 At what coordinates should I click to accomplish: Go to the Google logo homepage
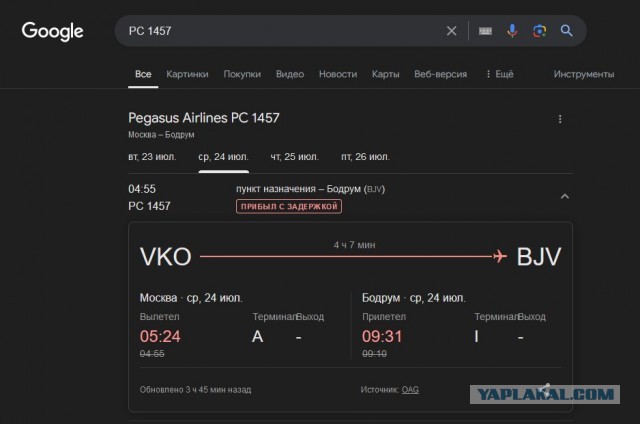[x=53, y=31]
